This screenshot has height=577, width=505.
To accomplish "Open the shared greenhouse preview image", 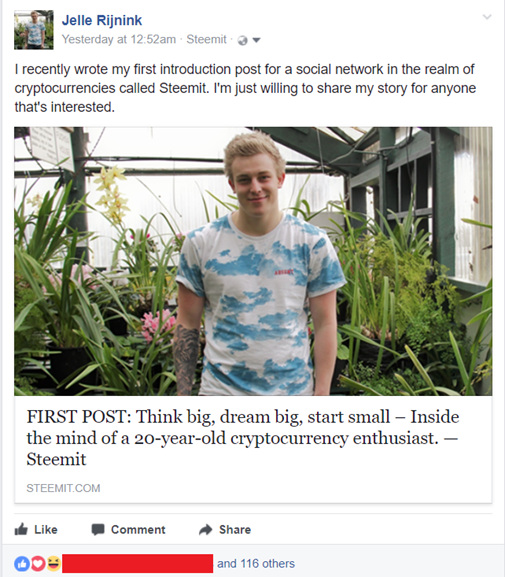I will (x=253, y=261).
